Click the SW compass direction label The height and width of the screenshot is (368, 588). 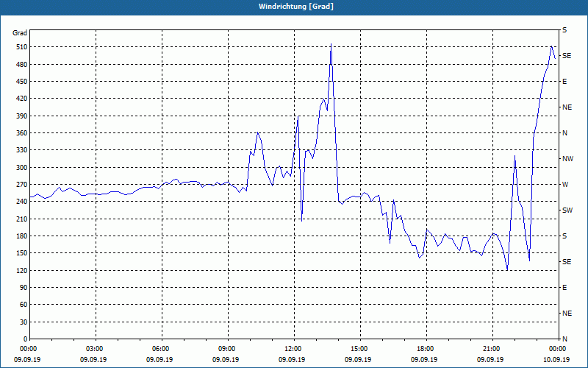567,210
